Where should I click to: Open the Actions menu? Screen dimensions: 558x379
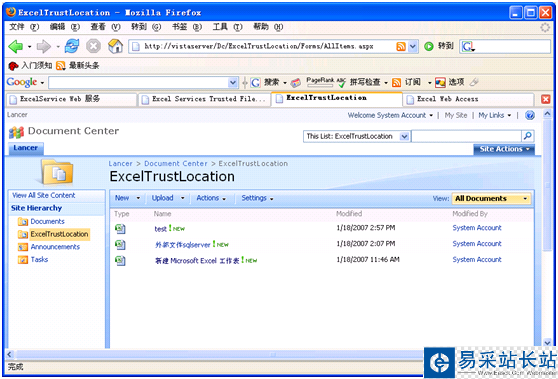(x=211, y=198)
